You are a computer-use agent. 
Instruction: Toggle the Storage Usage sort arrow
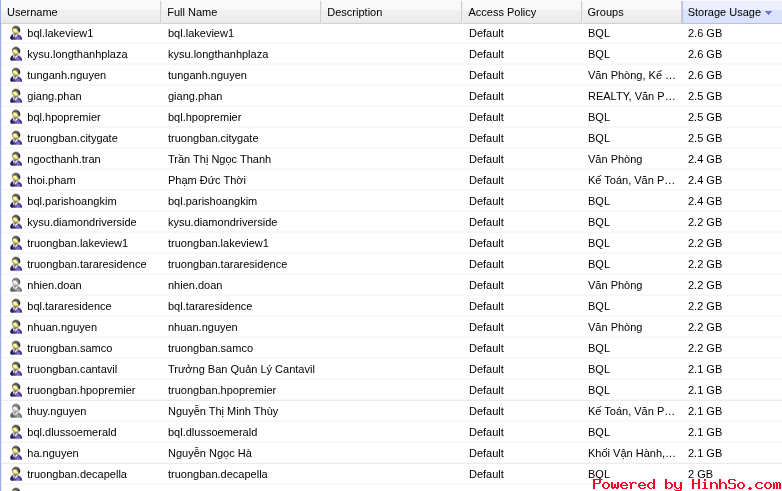coord(768,12)
